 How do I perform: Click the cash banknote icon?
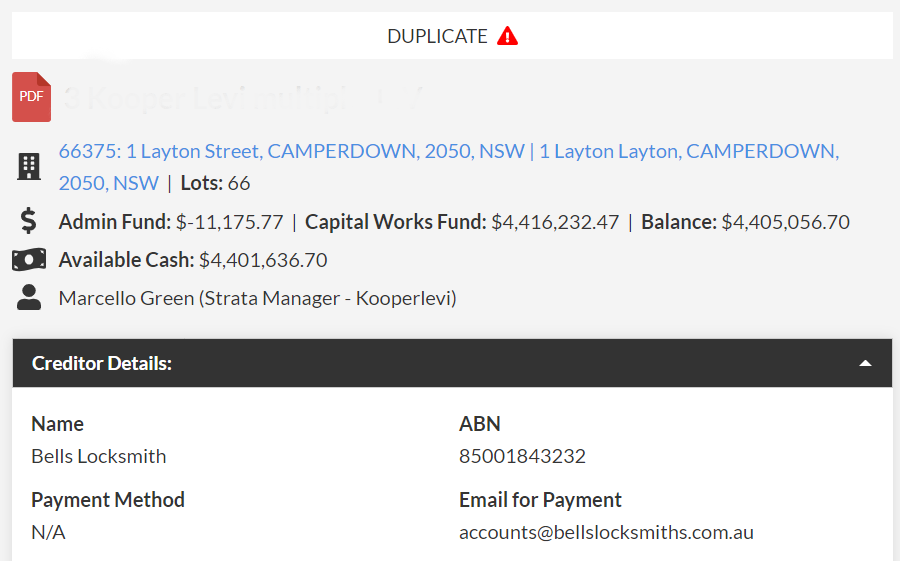tap(29, 260)
